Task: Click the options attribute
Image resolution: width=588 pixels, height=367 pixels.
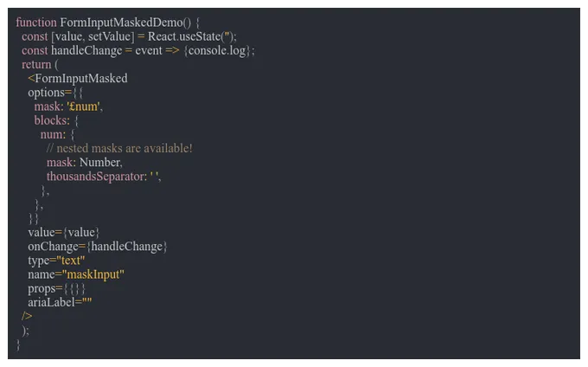Action: 46,93
